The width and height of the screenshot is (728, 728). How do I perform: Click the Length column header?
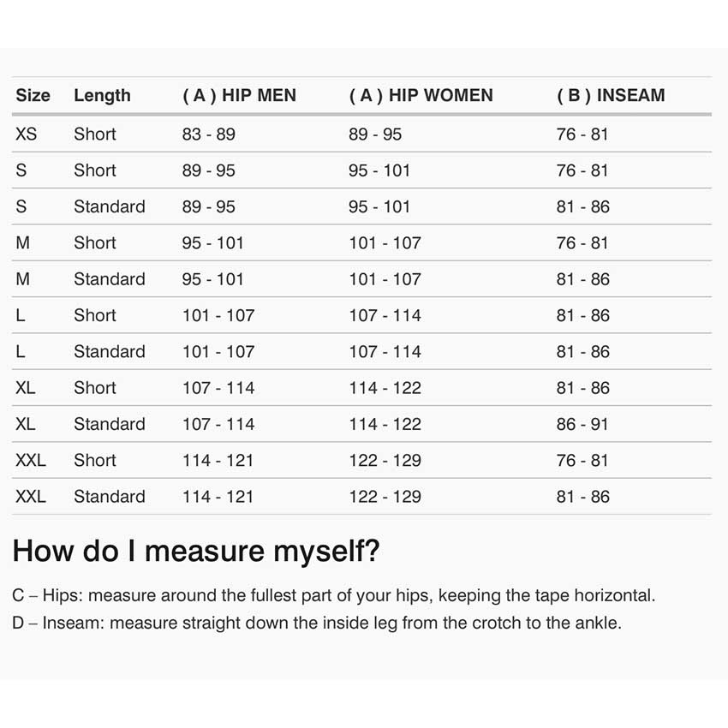[102, 95]
